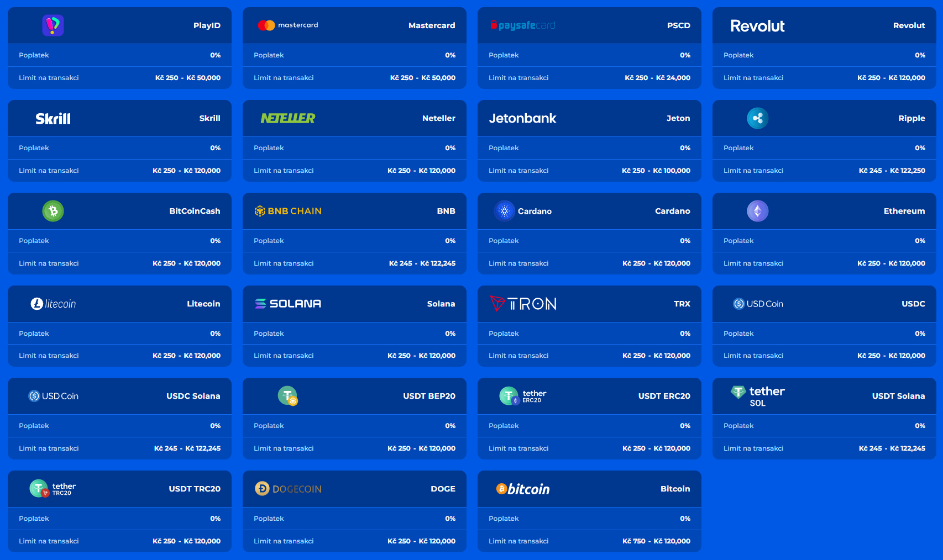
Task: Click the Litecoin logo icon
Action: pyautogui.click(x=53, y=304)
